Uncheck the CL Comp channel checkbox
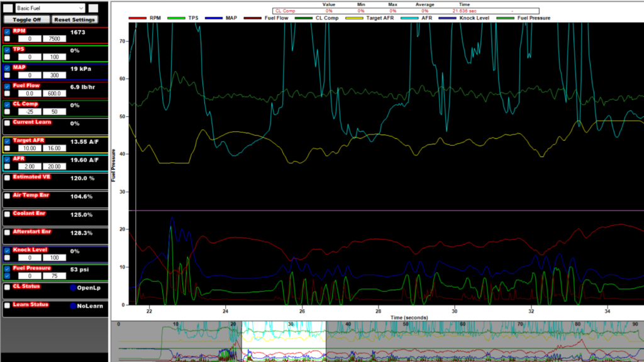Screen dimensions: 644x362 (7, 105)
